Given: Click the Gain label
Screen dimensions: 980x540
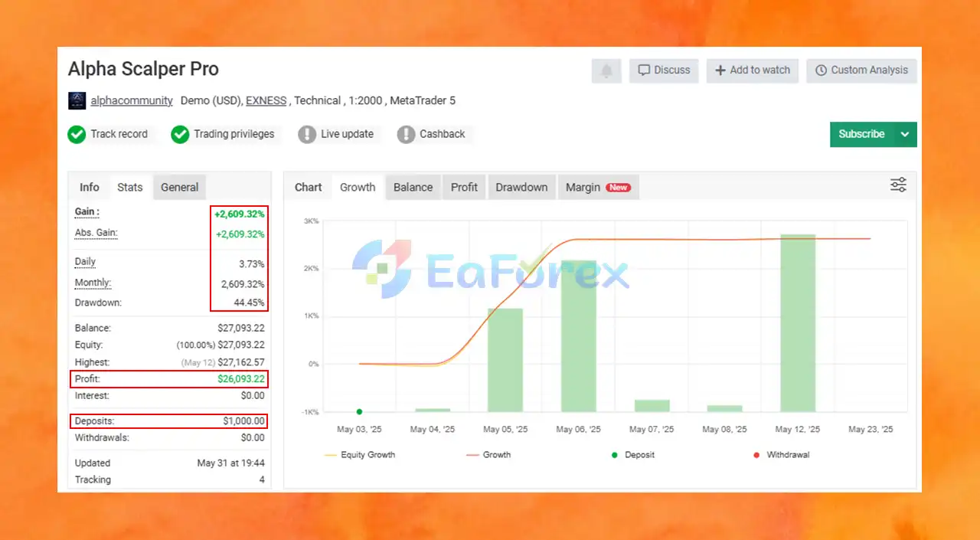Looking at the screenshot, I should click(x=87, y=212).
